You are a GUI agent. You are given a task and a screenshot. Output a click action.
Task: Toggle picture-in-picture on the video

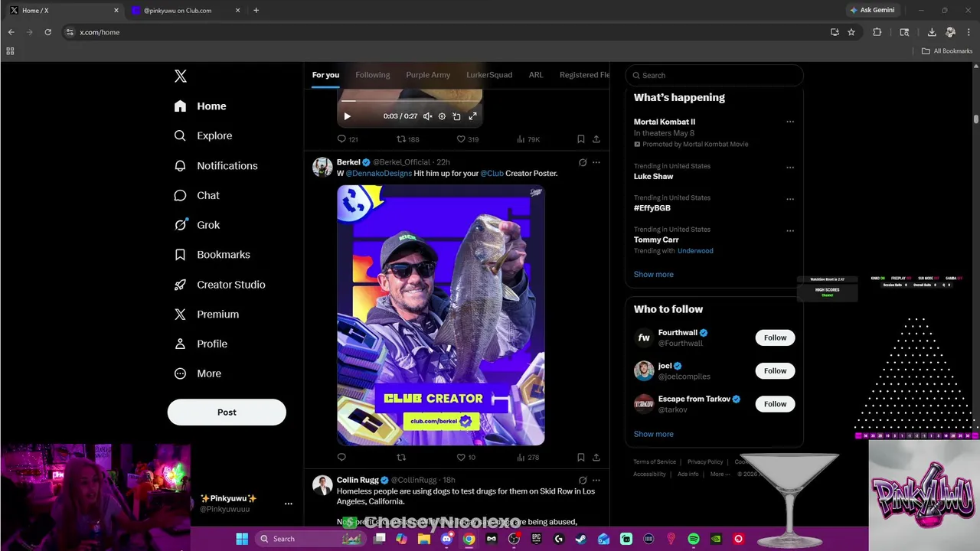(x=456, y=116)
